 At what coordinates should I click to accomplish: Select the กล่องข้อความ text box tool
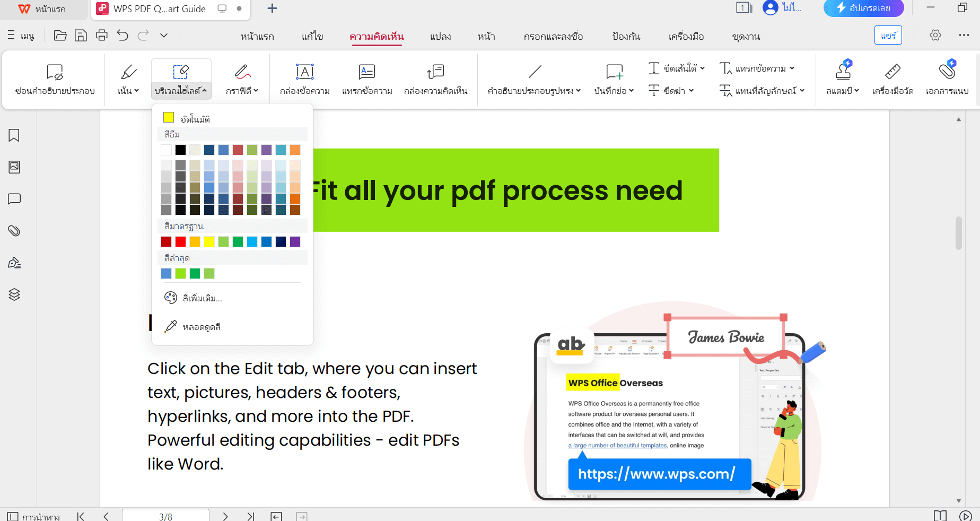pos(305,80)
